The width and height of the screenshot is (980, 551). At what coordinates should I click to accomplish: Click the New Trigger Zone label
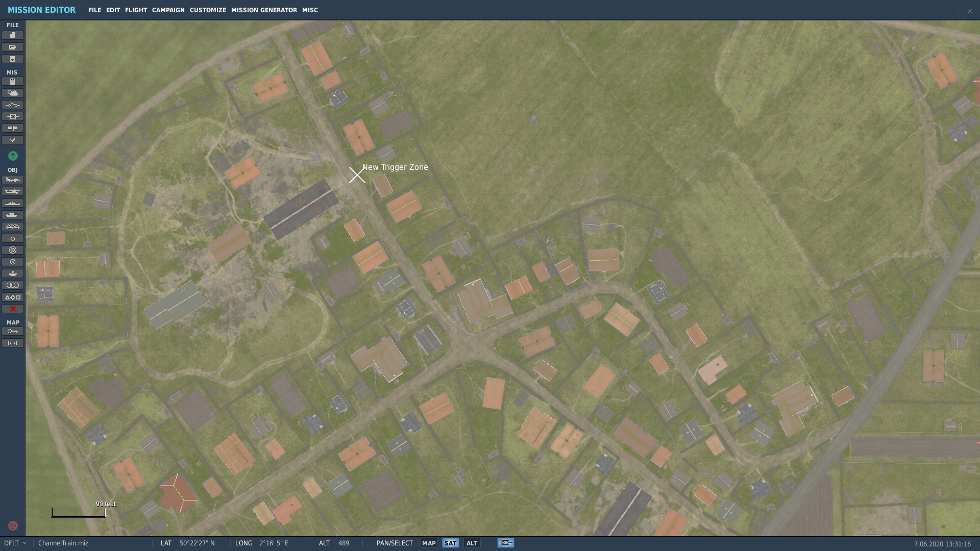[395, 167]
